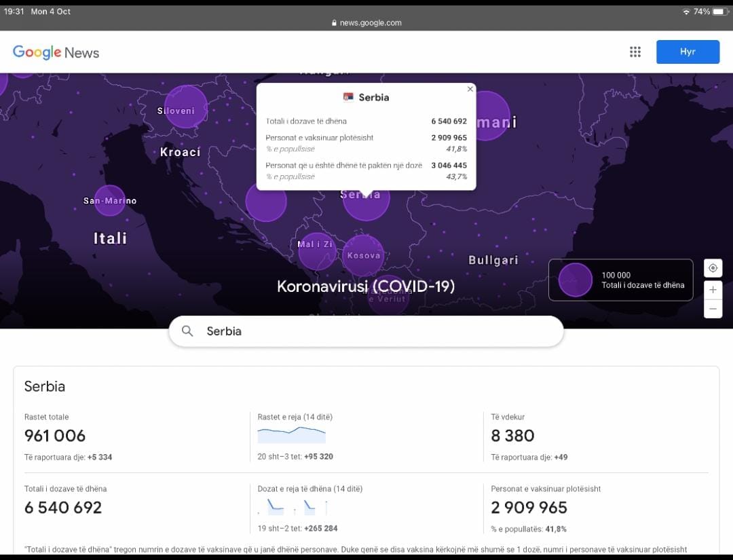Zoom out of the map with minus button
Image resolution: width=733 pixels, height=560 pixels.
(713, 309)
